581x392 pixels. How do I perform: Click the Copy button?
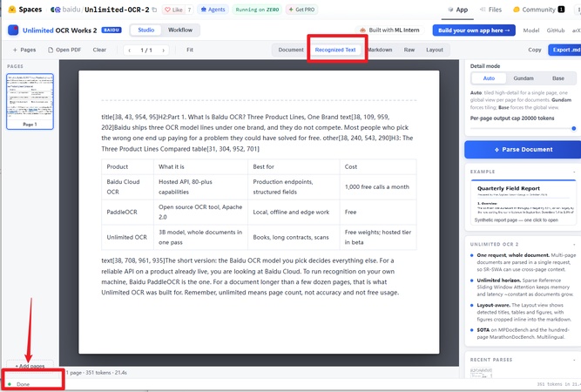(535, 50)
